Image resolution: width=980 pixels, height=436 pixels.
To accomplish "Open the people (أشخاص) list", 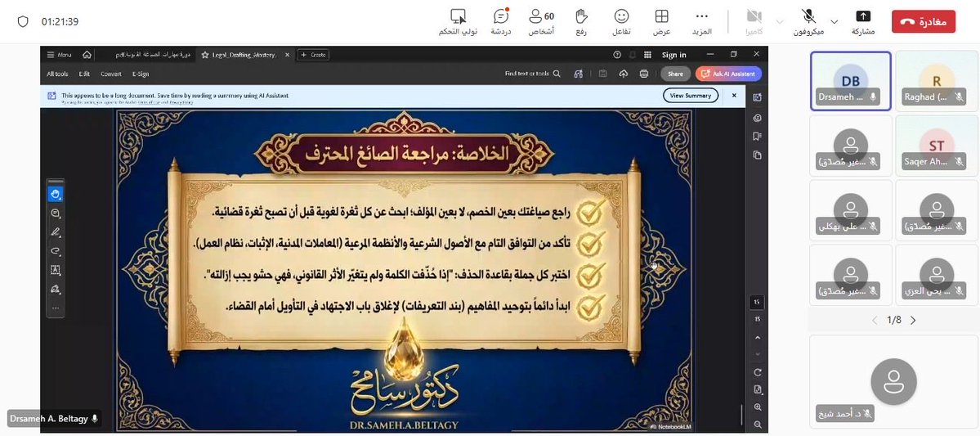I will [539, 22].
